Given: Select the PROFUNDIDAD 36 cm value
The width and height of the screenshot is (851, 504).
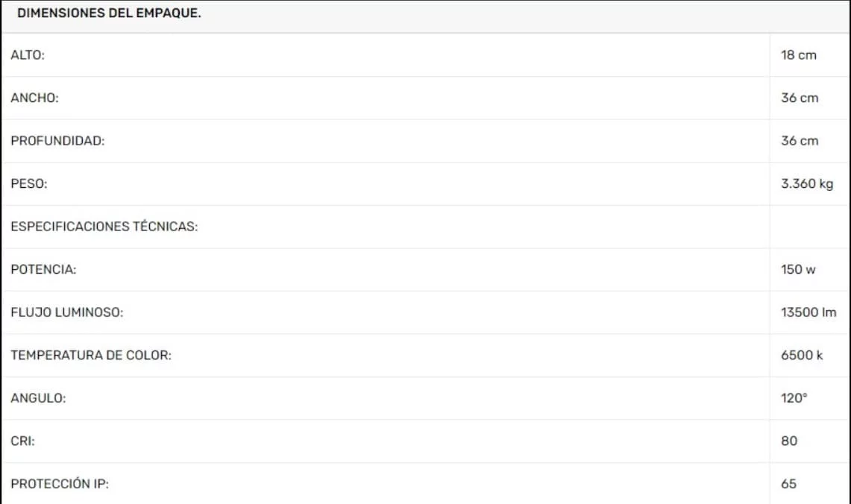Looking at the screenshot, I should point(800,140).
